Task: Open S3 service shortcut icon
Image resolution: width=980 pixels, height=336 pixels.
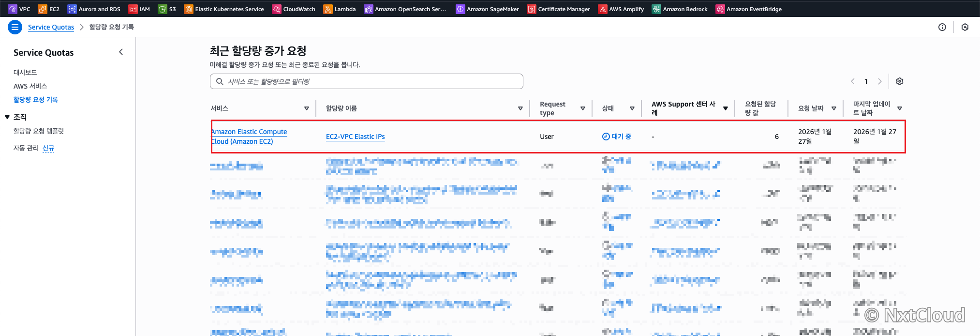Action: 163,9
